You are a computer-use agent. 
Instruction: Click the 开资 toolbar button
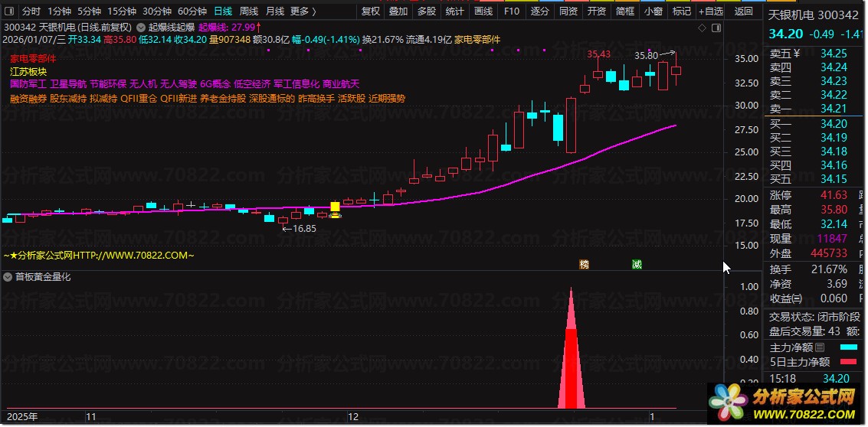coord(596,11)
